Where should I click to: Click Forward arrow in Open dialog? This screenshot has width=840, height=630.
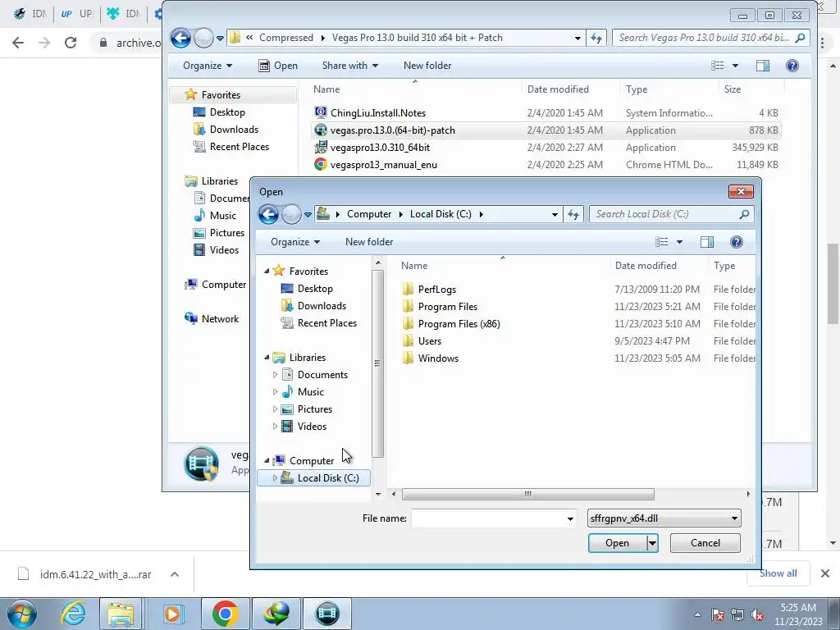point(291,214)
